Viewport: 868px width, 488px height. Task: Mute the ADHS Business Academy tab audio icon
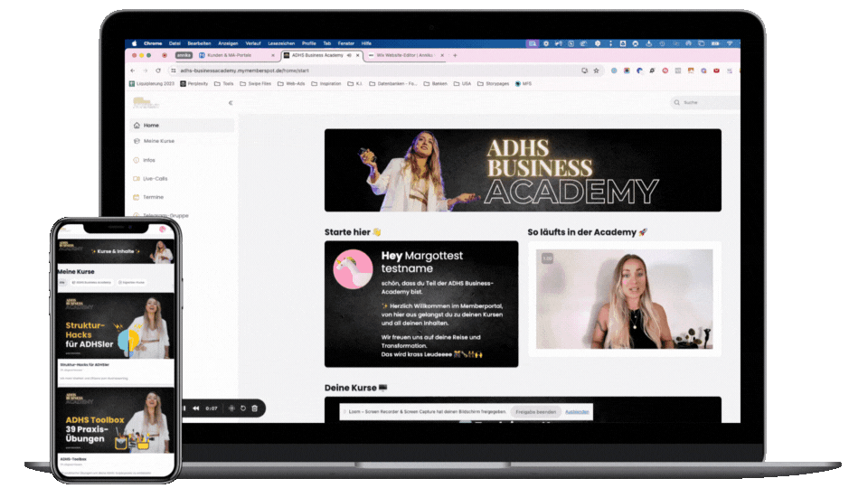point(349,55)
